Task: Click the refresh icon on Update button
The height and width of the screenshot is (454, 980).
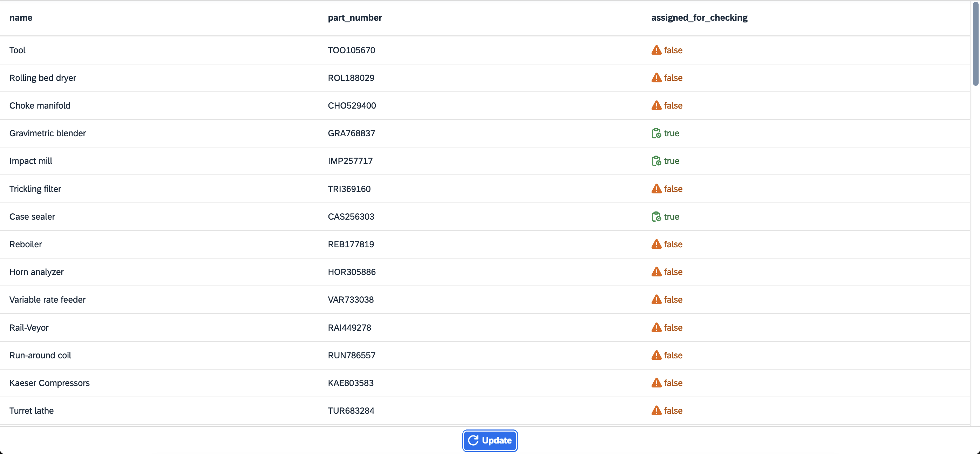Action: (473, 440)
